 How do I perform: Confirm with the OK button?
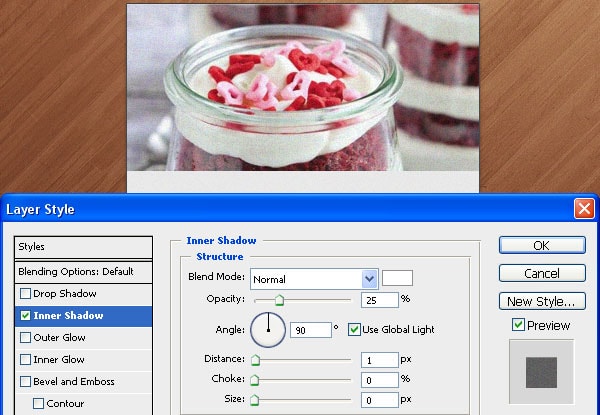coord(542,245)
